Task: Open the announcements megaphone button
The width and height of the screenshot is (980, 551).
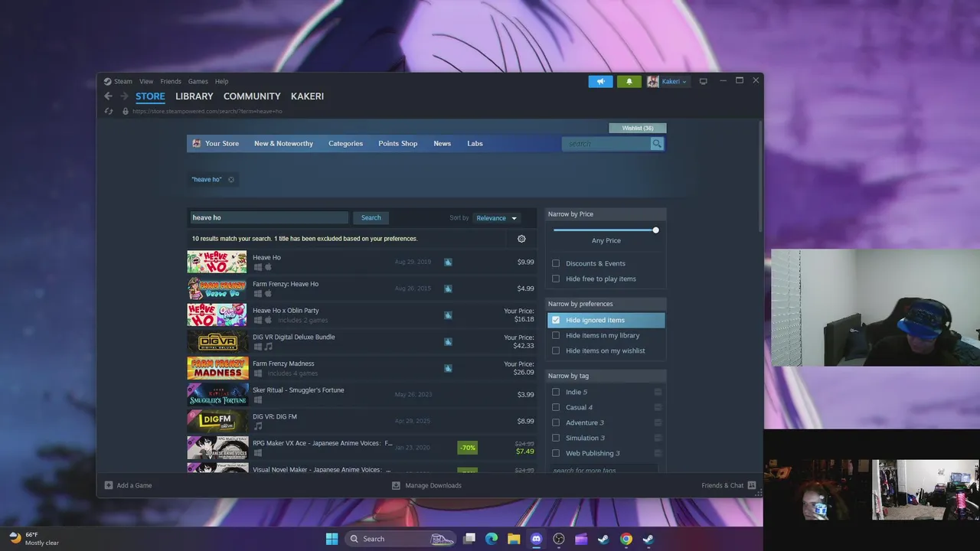Action: (x=600, y=81)
